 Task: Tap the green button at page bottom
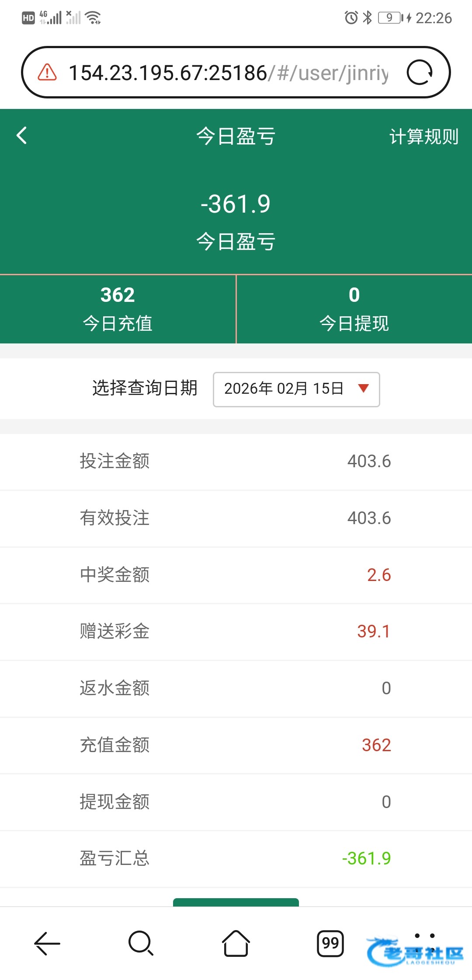pyautogui.click(x=236, y=902)
